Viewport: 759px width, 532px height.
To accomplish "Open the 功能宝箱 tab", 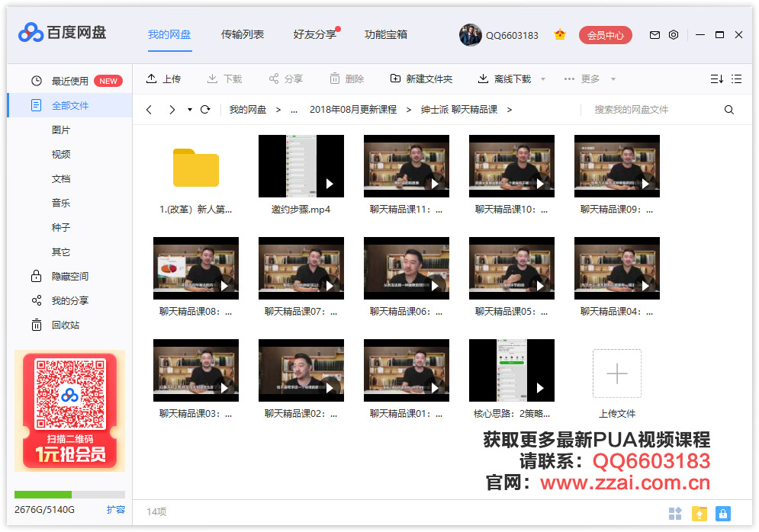I will [386, 34].
